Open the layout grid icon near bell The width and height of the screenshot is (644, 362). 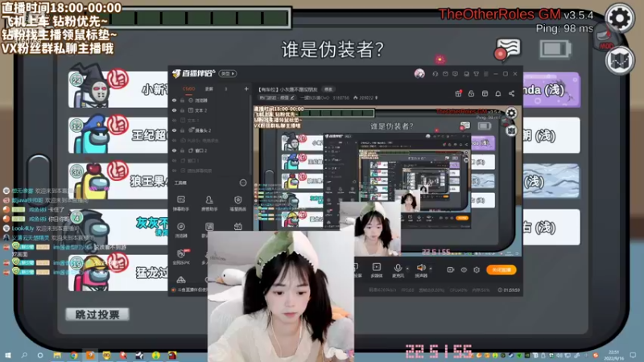pyautogui.click(x=485, y=93)
